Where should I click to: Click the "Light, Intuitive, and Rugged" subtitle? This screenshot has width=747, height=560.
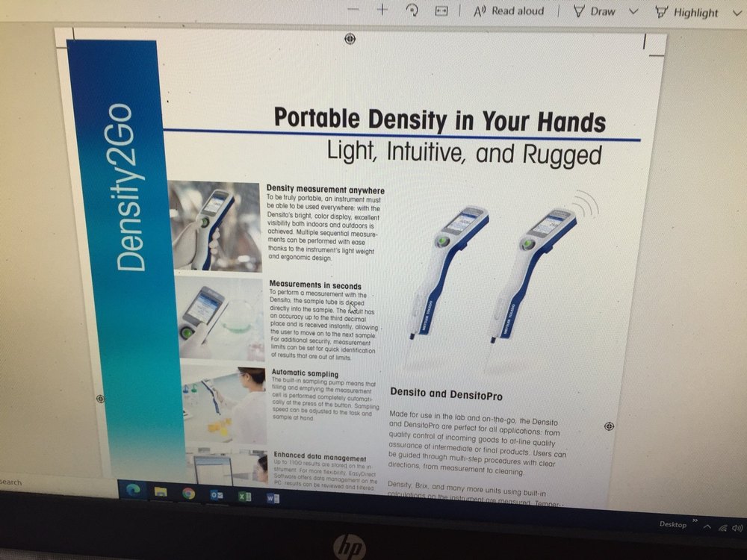[464, 153]
